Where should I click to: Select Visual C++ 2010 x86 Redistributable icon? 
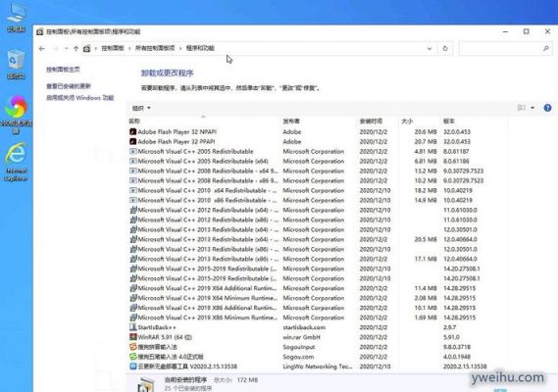pyautogui.click(x=133, y=200)
